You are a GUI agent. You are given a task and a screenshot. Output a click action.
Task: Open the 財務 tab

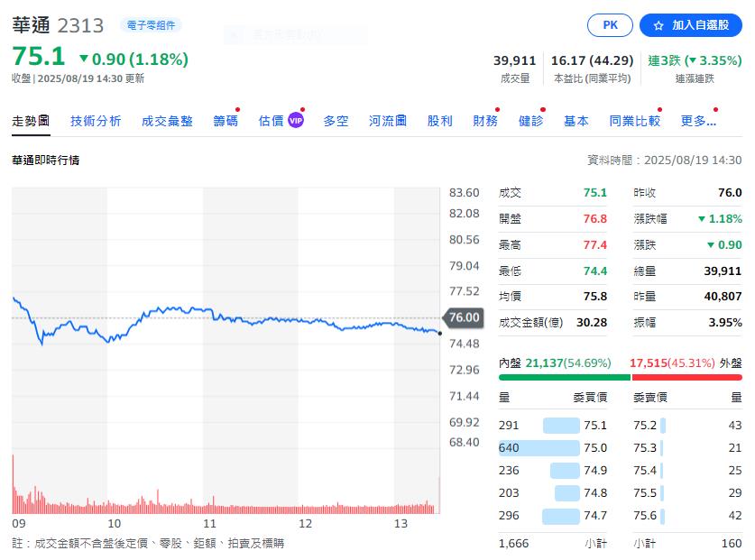pyautogui.click(x=485, y=120)
